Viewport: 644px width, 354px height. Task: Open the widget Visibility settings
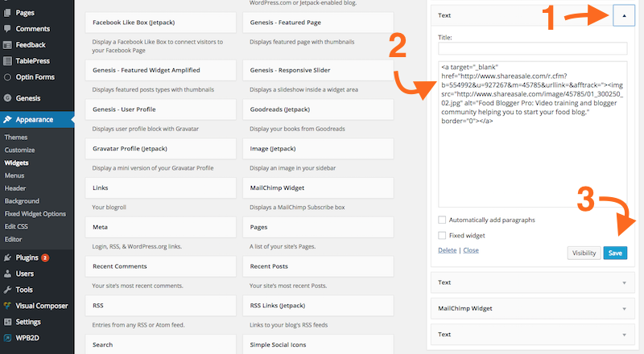coord(584,253)
